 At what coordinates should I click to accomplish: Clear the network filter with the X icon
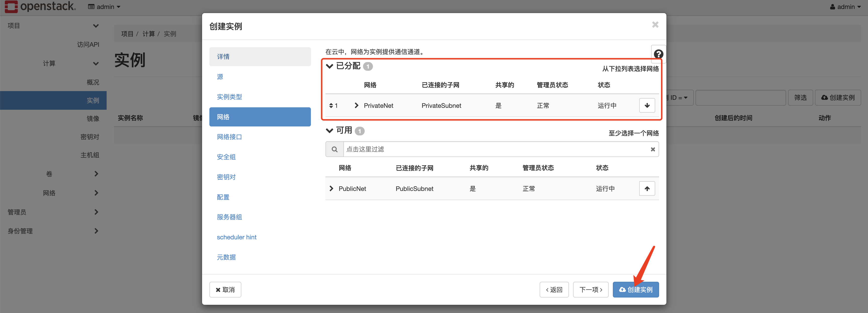(653, 149)
